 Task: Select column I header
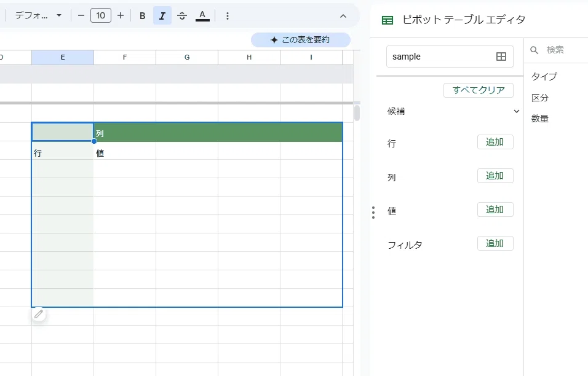(311, 57)
